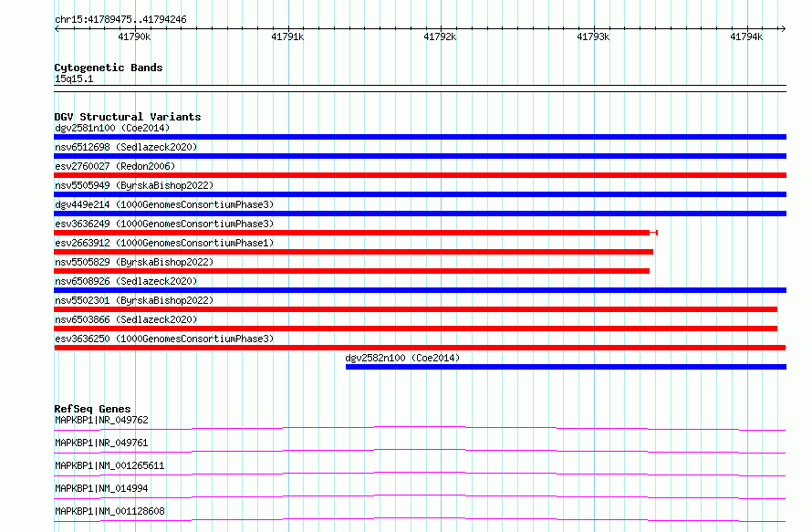Click the esv3636249 (1000GenomesConsortiumPhase3) label
This screenshot has width=812, height=532.
[164, 224]
